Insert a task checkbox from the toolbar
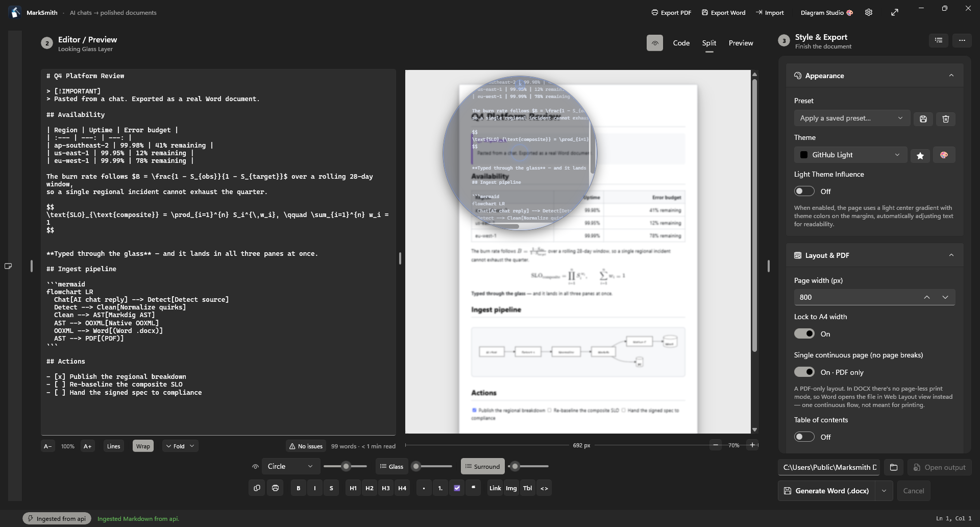The image size is (980, 527). point(457,488)
